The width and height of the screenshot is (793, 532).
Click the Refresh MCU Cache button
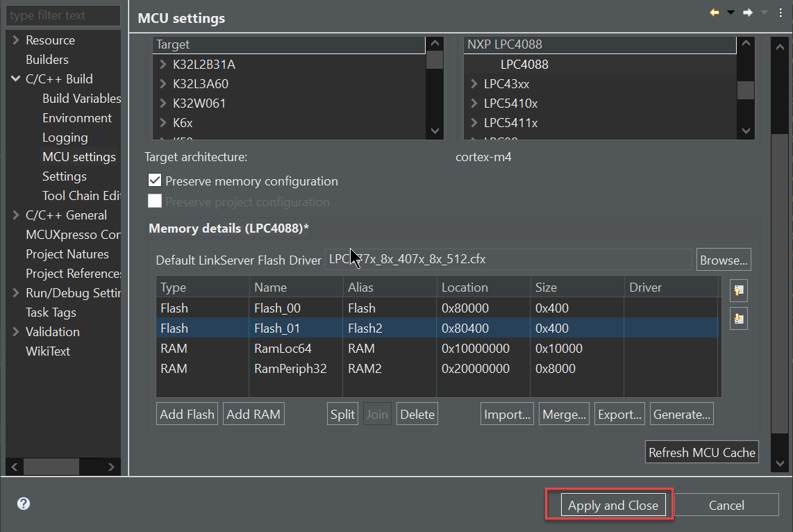pos(701,451)
